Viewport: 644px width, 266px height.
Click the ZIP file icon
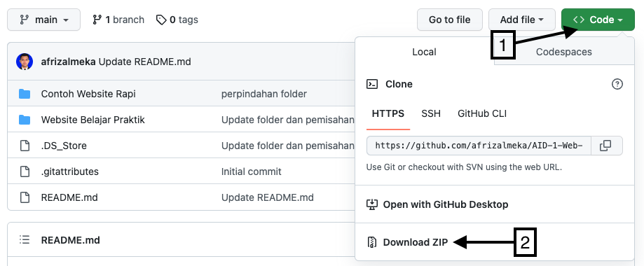pyautogui.click(x=371, y=242)
